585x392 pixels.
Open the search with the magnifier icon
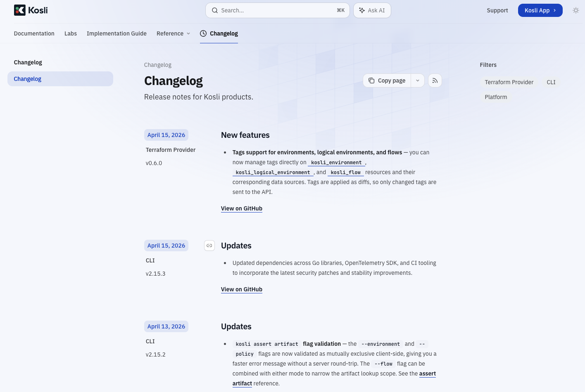pos(215,10)
